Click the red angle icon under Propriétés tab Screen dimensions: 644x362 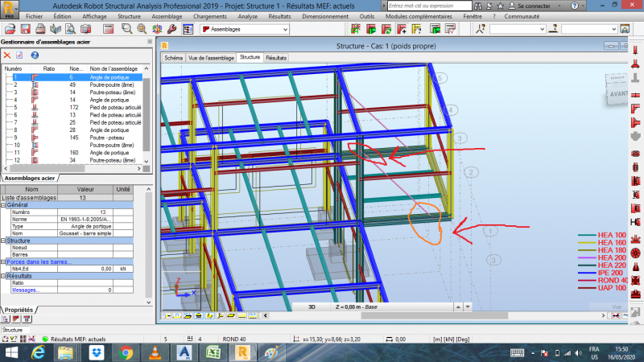(16, 319)
